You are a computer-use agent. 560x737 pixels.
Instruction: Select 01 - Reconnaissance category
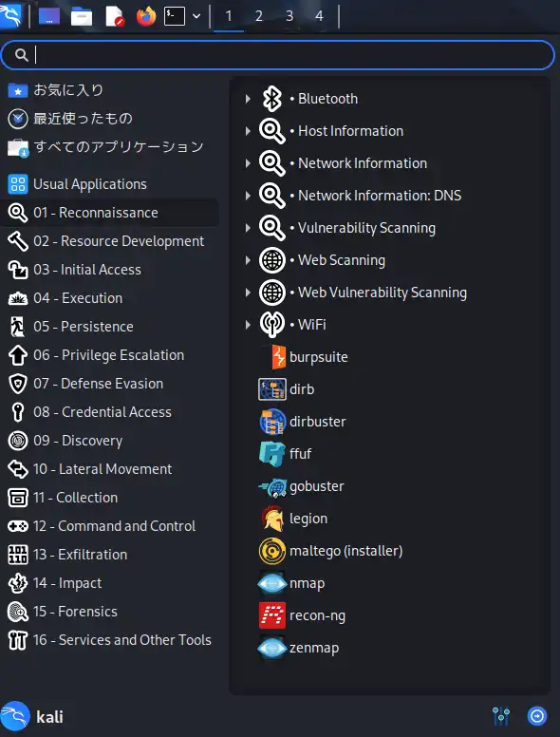point(109,213)
